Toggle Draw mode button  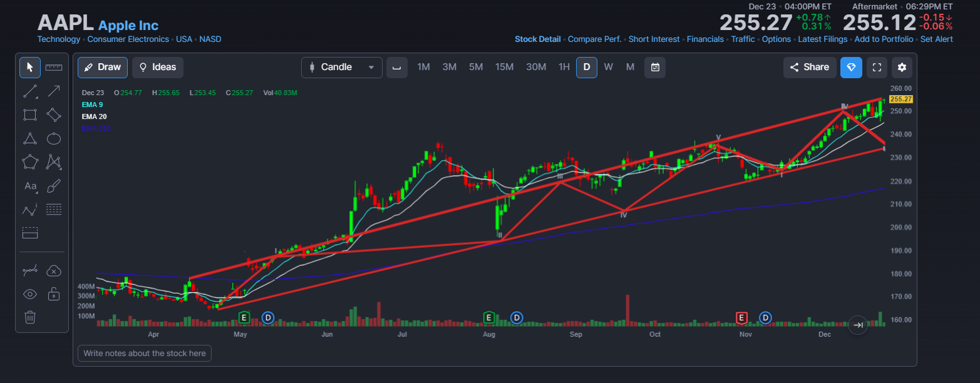[x=103, y=67]
